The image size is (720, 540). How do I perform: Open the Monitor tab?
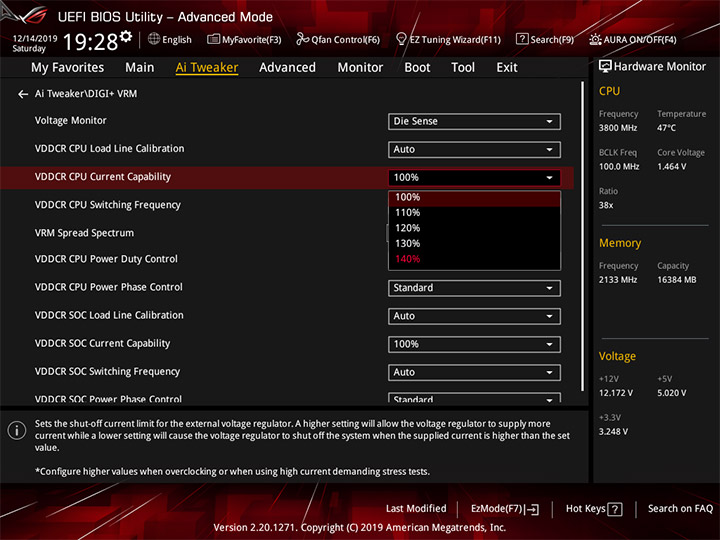pos(360,68)
